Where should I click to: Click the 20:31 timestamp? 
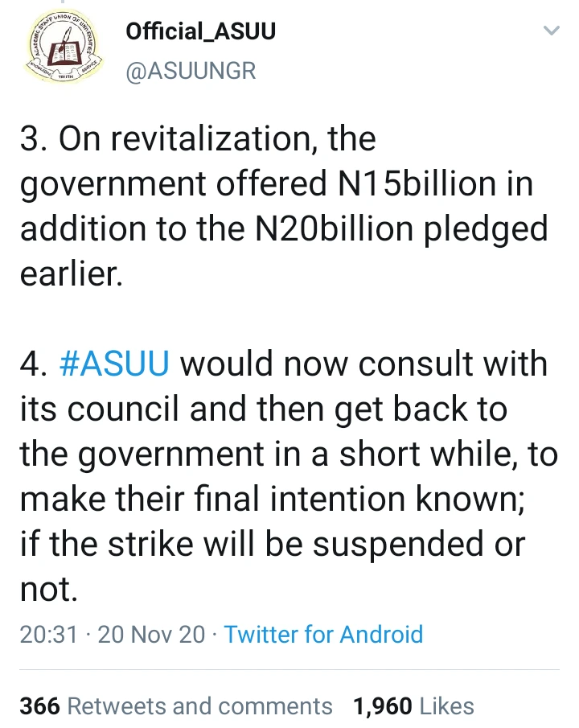tap(48, 634)
